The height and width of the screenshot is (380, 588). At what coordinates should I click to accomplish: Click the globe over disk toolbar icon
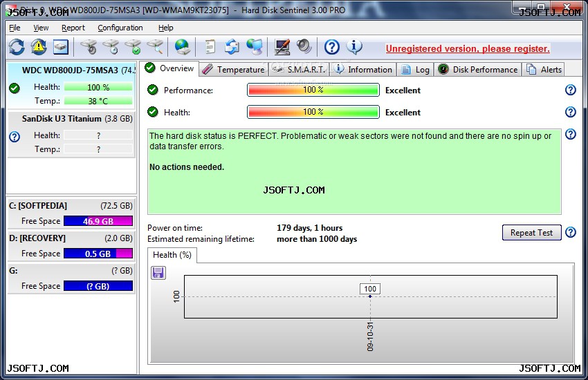click(x=182, y=47)
